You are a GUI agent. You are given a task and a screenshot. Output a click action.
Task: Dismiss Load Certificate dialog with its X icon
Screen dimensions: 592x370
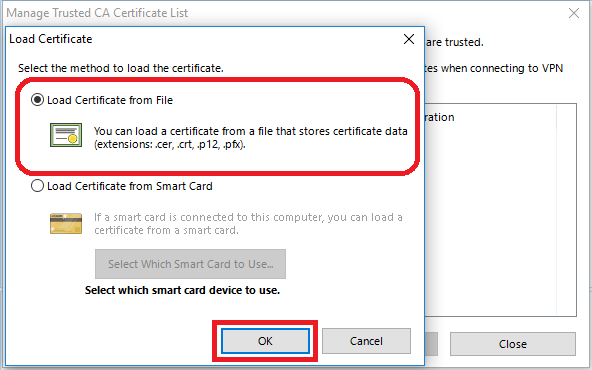[409, 39]
